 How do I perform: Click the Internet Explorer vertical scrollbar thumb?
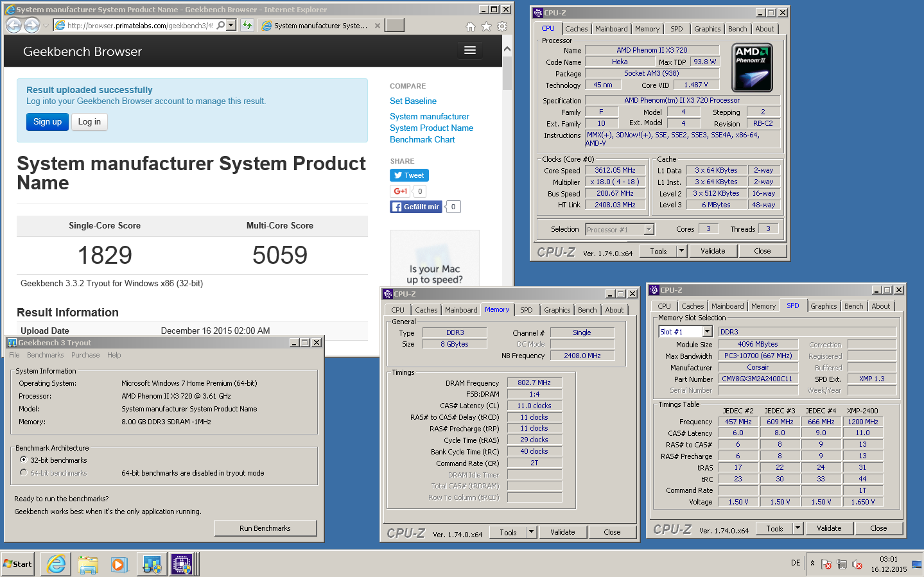(507, 74)
